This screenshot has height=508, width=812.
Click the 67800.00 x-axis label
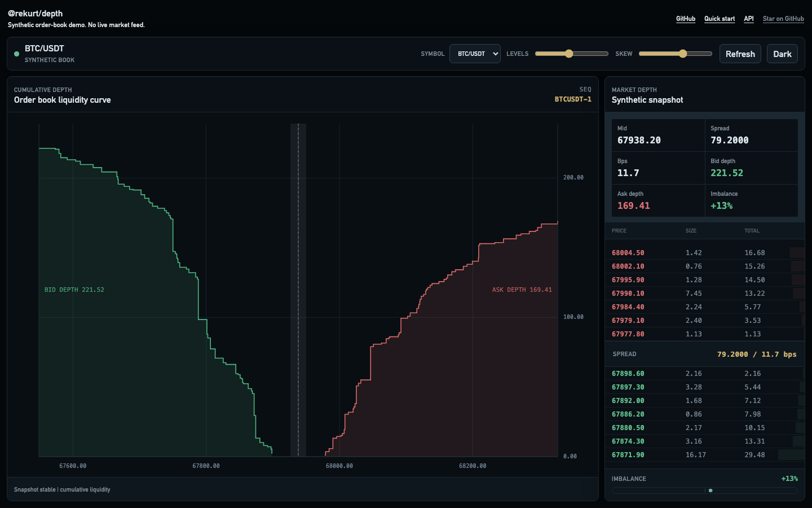coord(206,466)
